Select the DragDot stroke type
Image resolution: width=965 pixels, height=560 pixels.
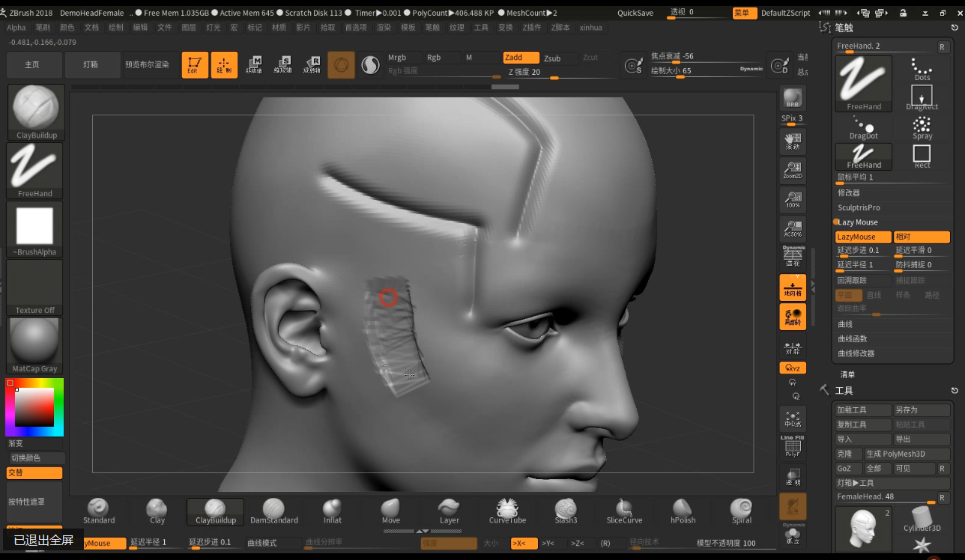pos(864,127)
